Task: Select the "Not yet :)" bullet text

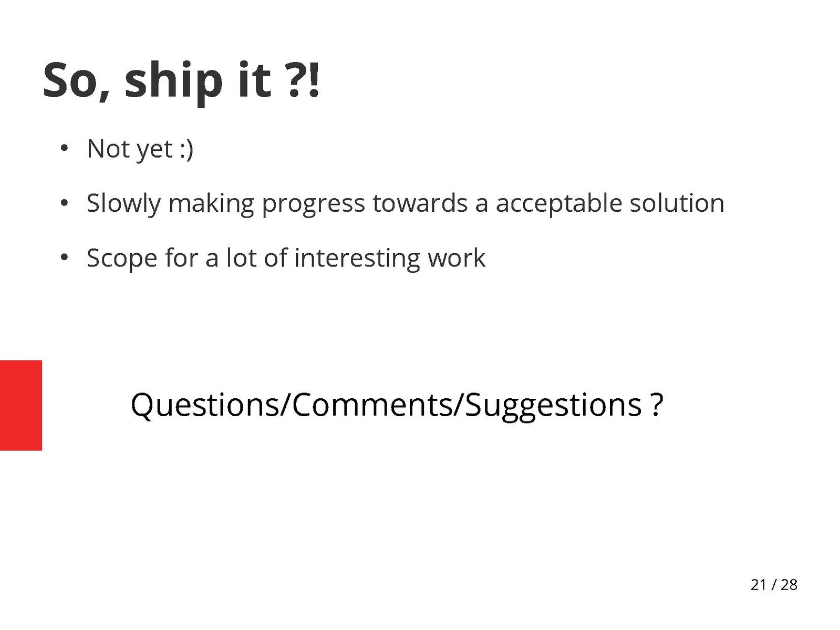Action: click(x=140, y=149)
